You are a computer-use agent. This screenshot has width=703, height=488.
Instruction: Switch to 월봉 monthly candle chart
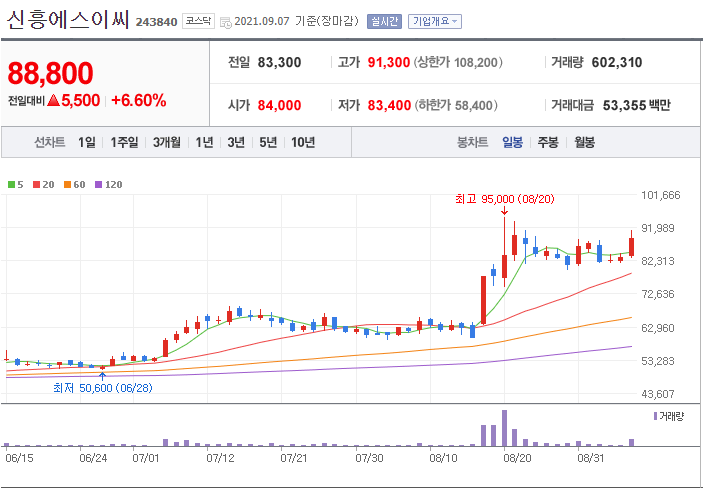pyautogui.click(x=585, y=143)
